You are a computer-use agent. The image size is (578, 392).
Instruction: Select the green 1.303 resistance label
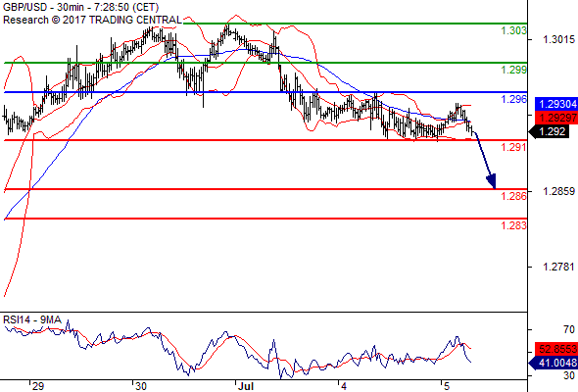pos(514,30)
